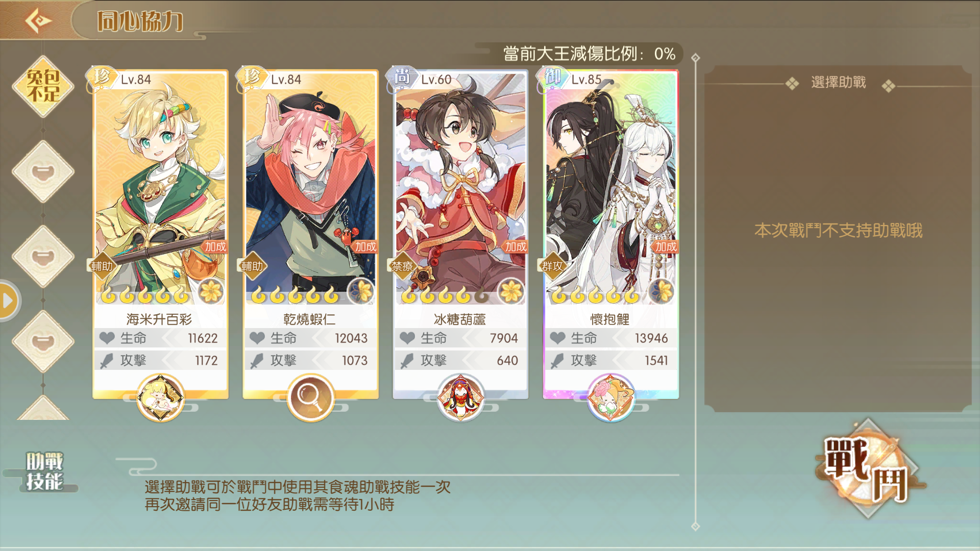Start the fight with the 戰鬥 button

pyautogui.click(x=868, y=468)
